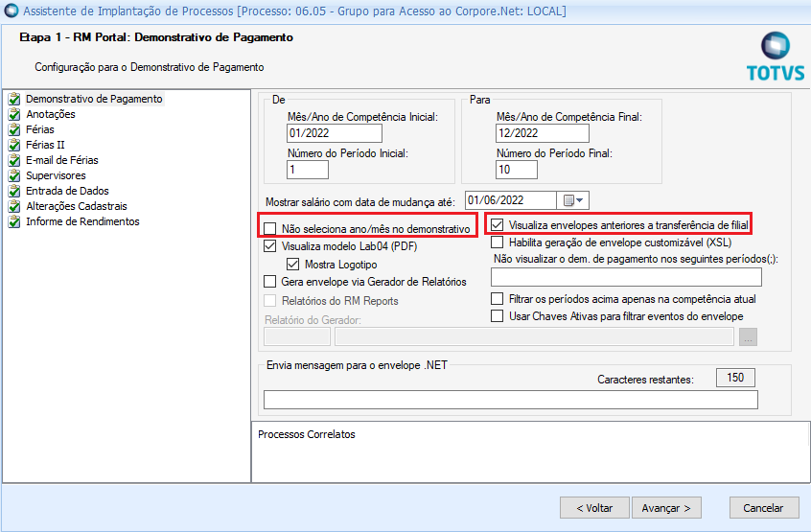Click Etapa 1 - RM Portal heading
811x532 pixels.
156,37
